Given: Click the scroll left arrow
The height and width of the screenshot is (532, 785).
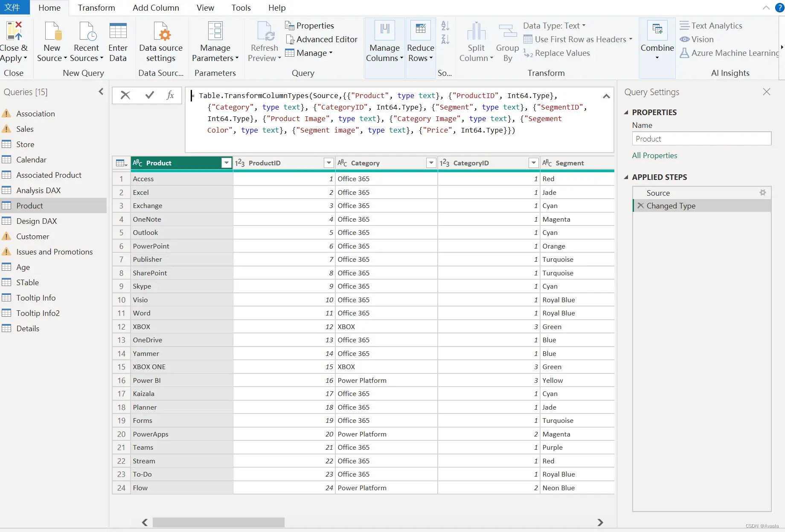Looking at the screenshot, I should pos(145,522).
